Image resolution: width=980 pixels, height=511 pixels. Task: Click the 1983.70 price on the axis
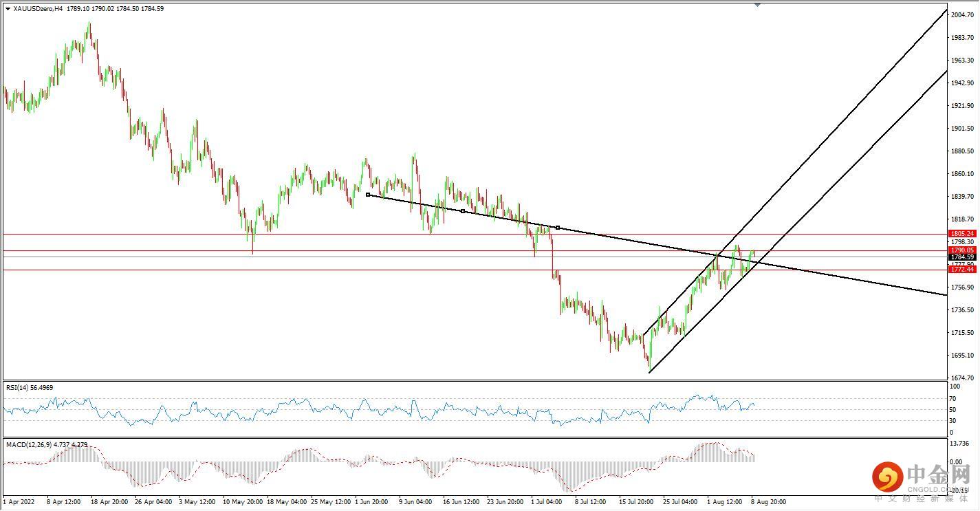[x=962, y=38]
